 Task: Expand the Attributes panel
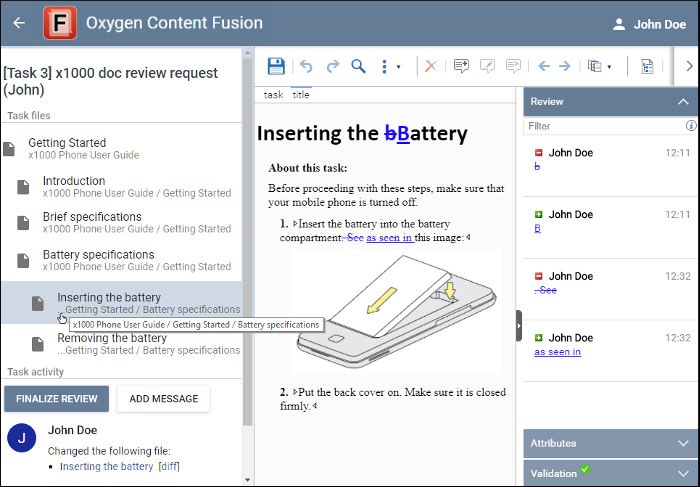pyautogui.click(x=610, y=443)
